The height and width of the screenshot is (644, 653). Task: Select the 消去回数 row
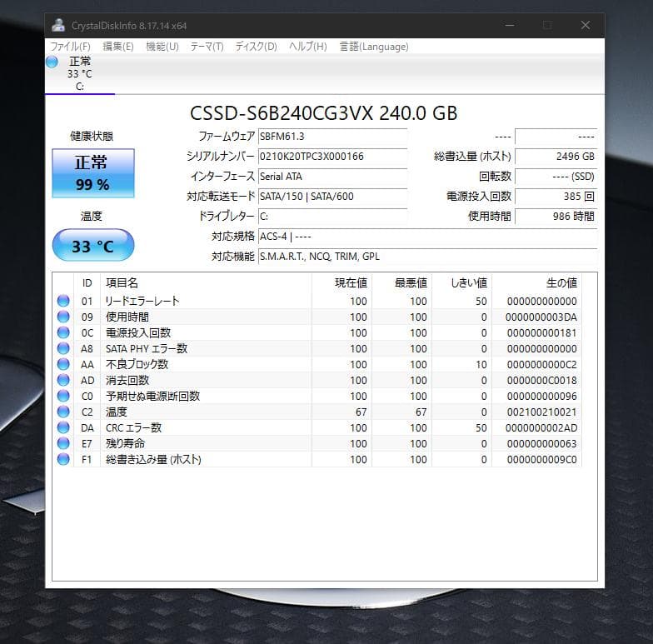click(317, 380)
